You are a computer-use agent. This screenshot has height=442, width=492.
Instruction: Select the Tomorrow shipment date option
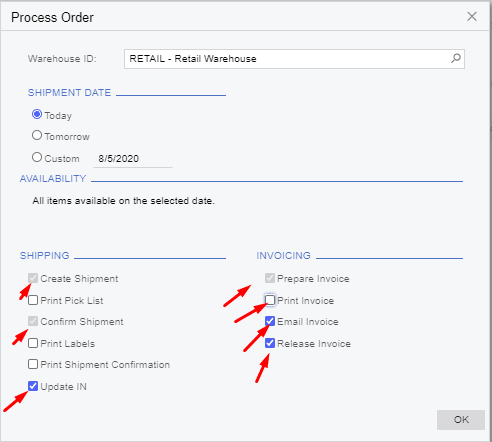37,135
